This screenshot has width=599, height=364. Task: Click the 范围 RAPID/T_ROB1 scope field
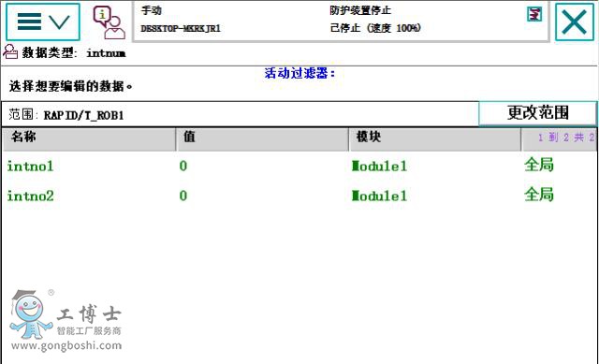(x=240, y=114)
